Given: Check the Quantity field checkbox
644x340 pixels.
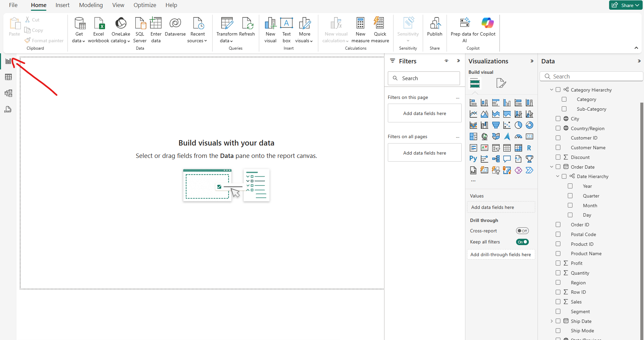Looking at the screenshot, I should [x=558, y=273].
